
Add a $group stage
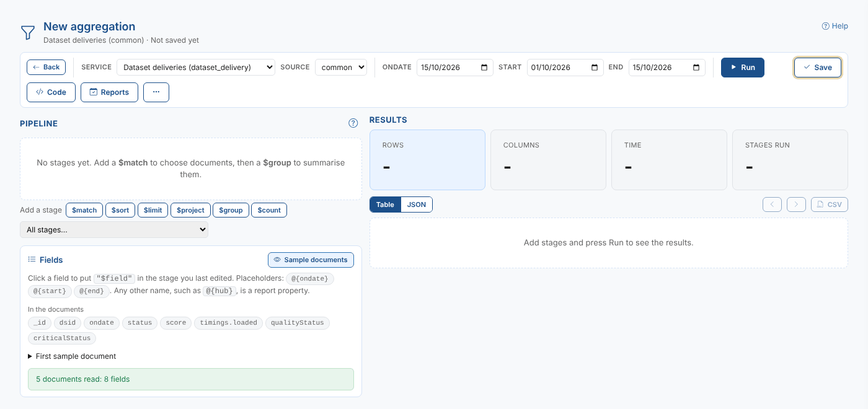[231, 210]
